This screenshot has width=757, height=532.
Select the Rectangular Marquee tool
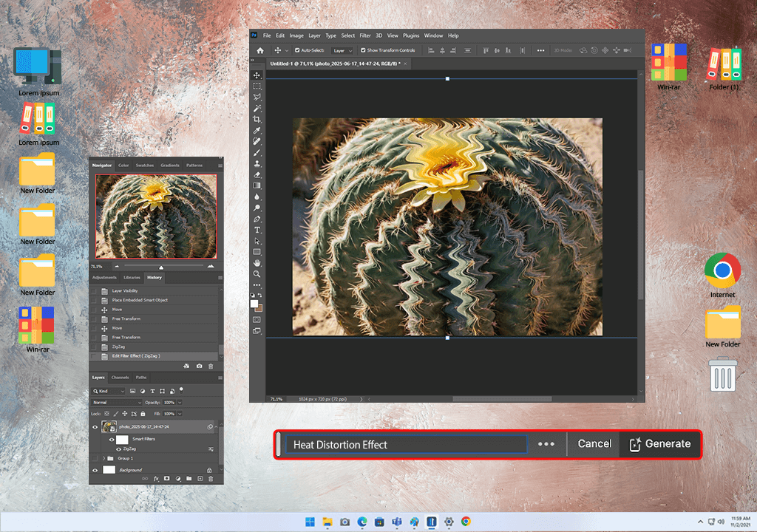[257, 86]
